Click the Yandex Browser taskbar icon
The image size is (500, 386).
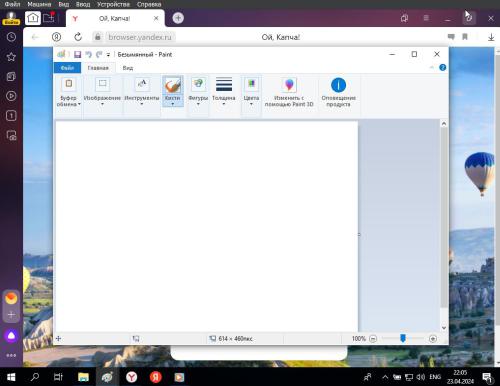pos(132,377)
